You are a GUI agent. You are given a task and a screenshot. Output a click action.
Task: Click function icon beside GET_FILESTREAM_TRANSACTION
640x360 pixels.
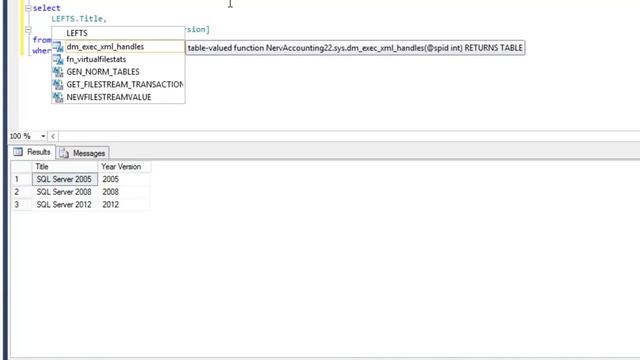pyautogui.click(x=58, y=85)
